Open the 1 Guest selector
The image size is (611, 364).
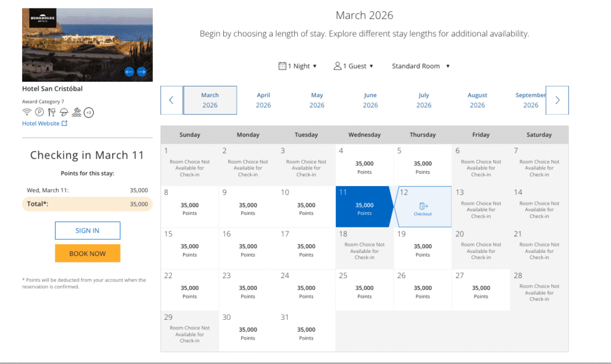click(353, 66)
